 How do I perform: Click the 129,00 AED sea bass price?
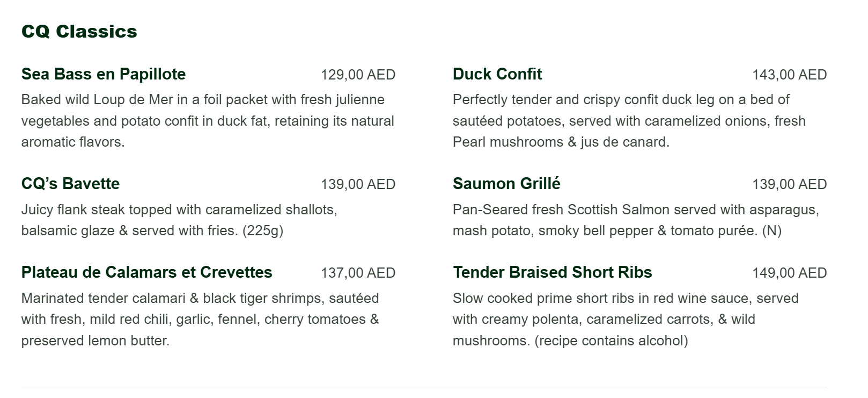pos(358,75)
